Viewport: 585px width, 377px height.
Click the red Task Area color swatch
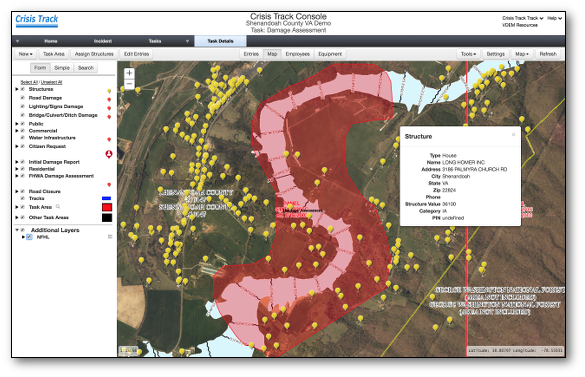[x=107, y=207]
